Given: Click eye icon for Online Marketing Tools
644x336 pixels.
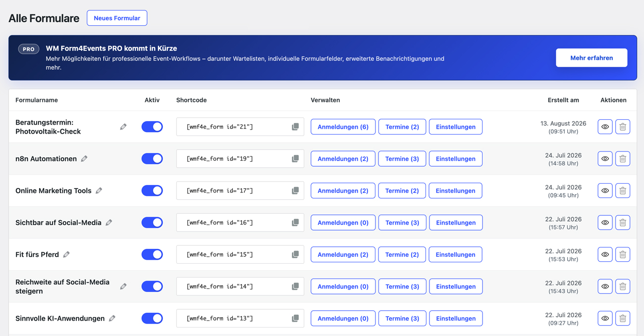Looking at the screenshot, I should pos(605,191).
